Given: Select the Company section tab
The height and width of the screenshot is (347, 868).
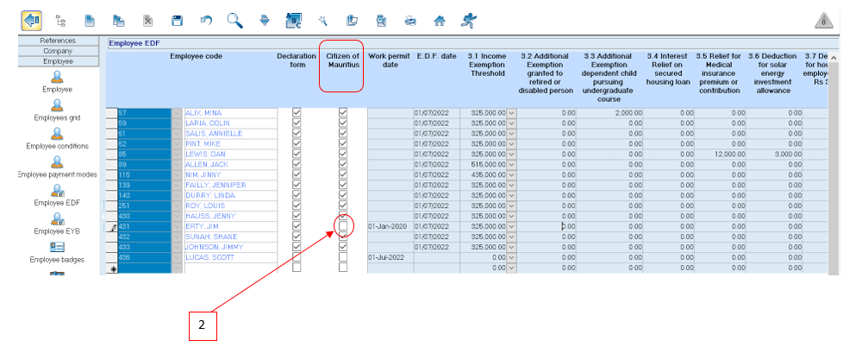Looking at the screenshot, I should 58,51.
